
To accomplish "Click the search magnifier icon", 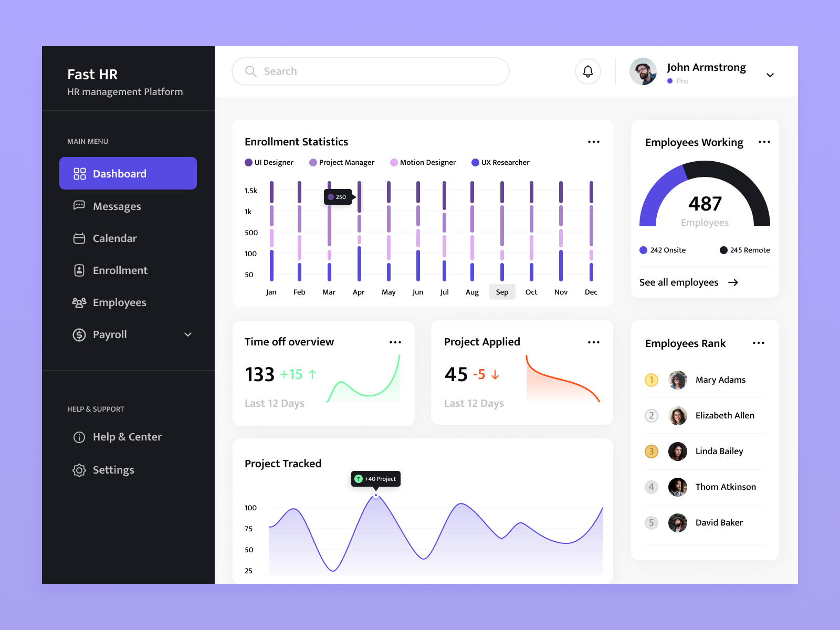I will pos(251,71).
